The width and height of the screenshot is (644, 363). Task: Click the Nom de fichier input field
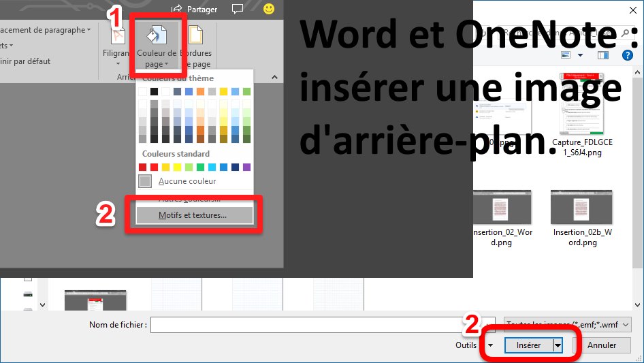click(323, 325)
